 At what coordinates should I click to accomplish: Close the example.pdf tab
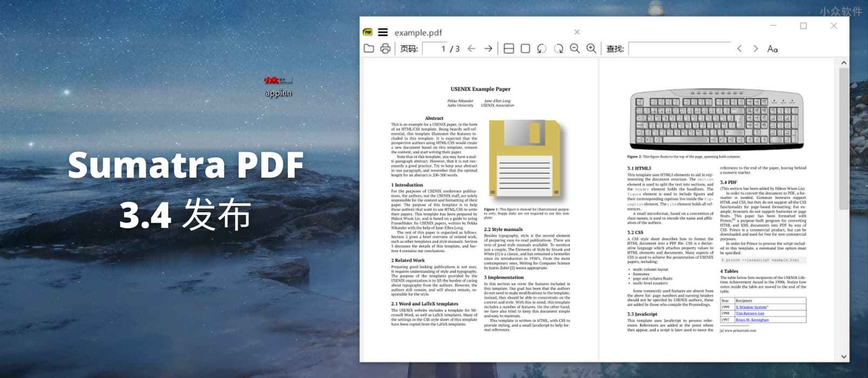pos(577,32)
